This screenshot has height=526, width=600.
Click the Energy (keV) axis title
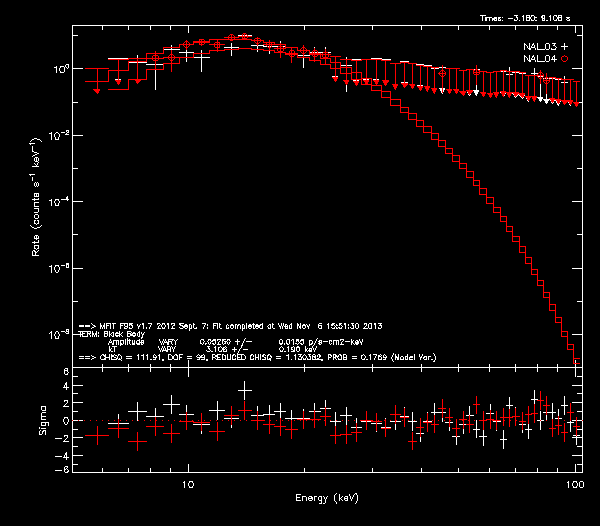pyautogui.click(x=331, y=497)
